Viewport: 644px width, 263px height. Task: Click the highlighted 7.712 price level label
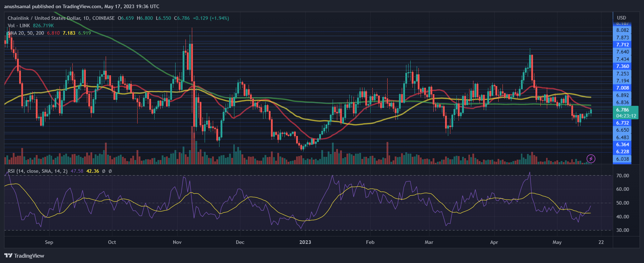[x=622, y=45]
